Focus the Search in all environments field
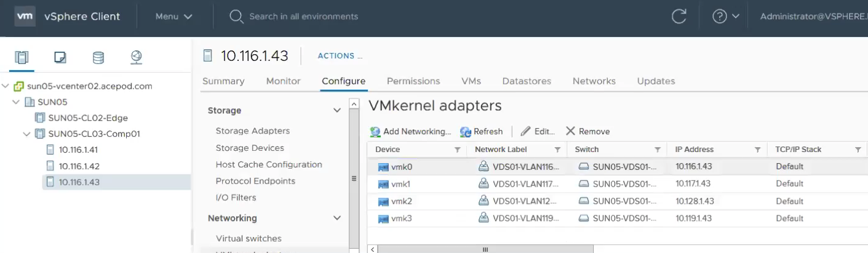Screen dimensions: 868x253 click(303, 17)
